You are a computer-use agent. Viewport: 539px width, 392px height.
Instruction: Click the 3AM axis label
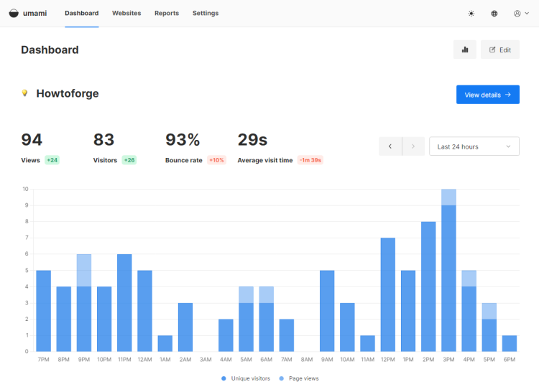(x=206, y=360)
